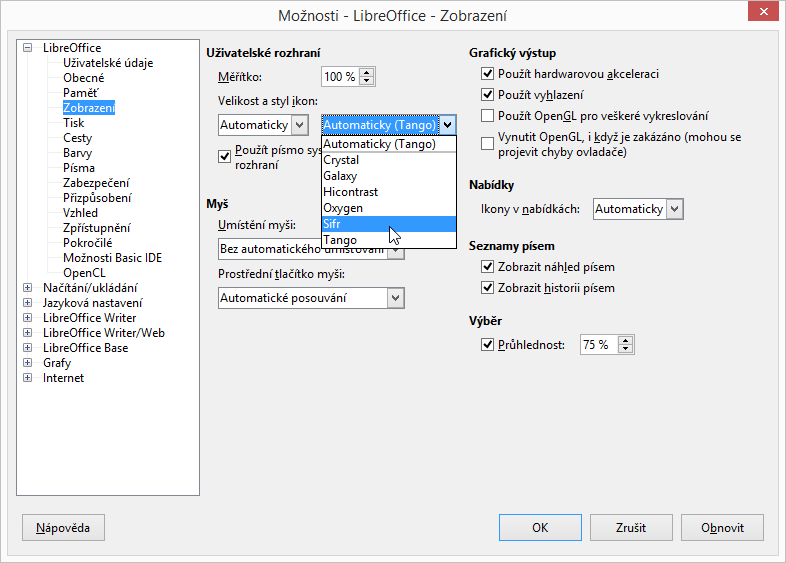Decrease transparency percentage with down arrow
The height and width of the screenshot is (563, 786).
click(x=626, y=349)
